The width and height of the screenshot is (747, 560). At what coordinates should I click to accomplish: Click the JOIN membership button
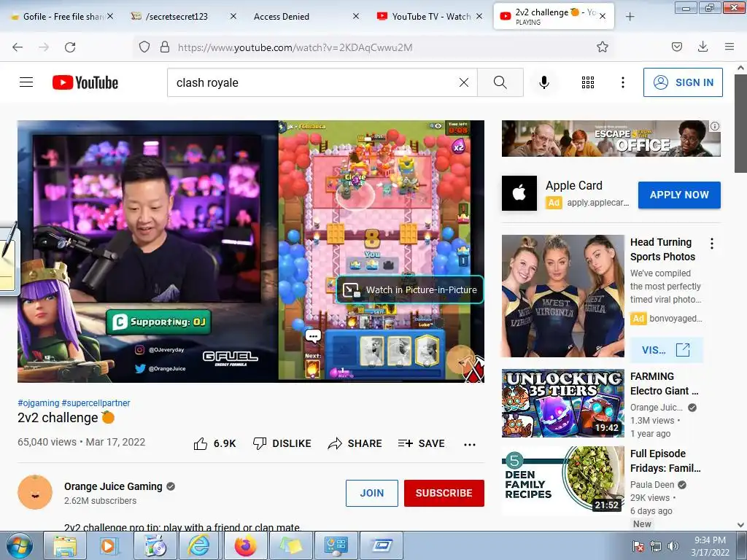(371, 493)
